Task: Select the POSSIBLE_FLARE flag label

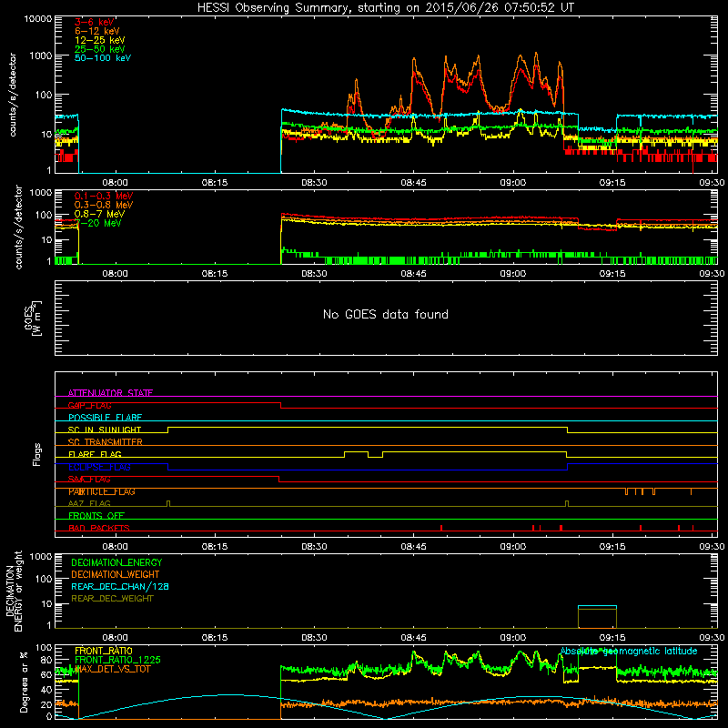Action: point(106,418)
